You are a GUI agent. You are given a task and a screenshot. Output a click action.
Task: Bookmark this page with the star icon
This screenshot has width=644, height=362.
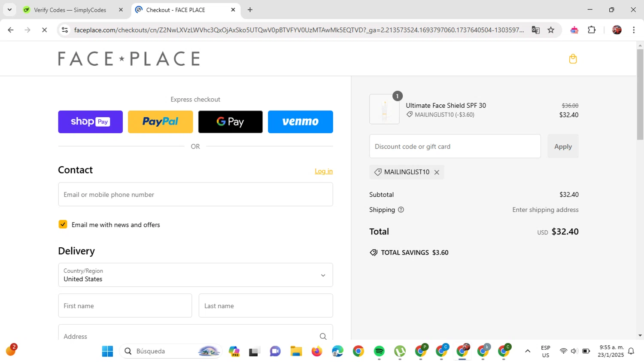(x=551, y=30)
